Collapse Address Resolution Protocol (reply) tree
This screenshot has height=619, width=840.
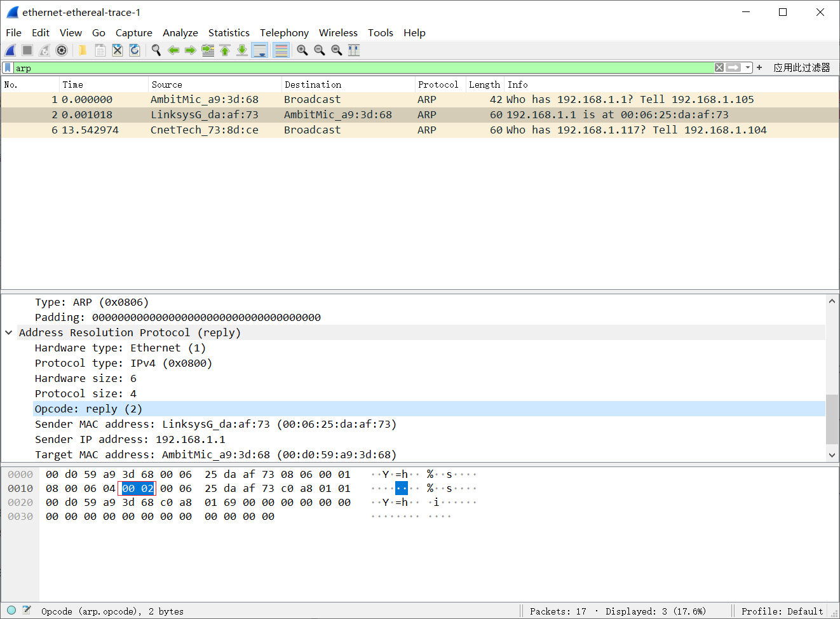9,332
